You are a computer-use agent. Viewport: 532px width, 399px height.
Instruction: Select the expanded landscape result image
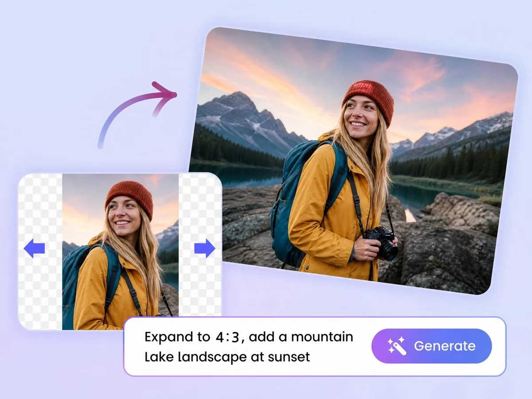tap(353, 160)
